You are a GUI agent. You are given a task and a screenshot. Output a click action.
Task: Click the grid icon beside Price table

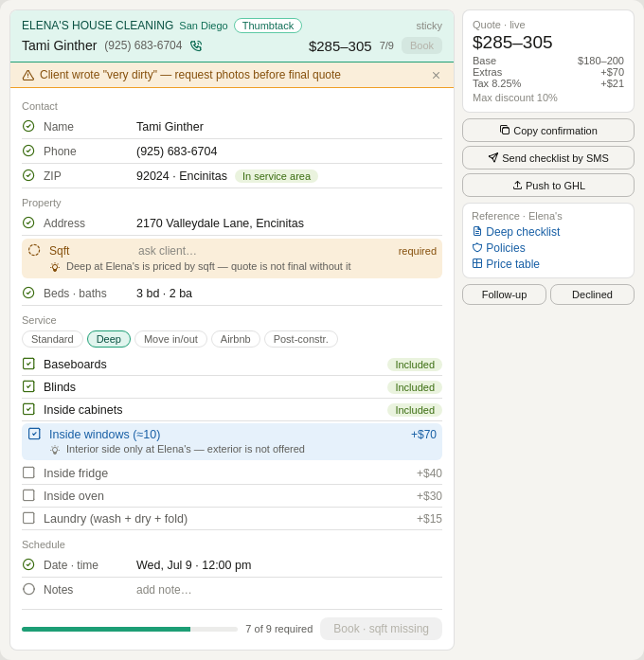(x=477, y=263)
